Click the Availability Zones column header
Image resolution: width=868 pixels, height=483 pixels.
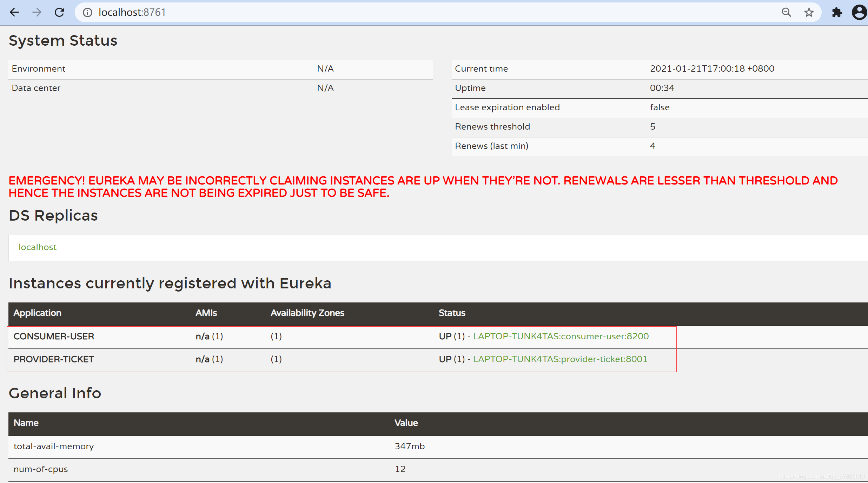point(307,313)
